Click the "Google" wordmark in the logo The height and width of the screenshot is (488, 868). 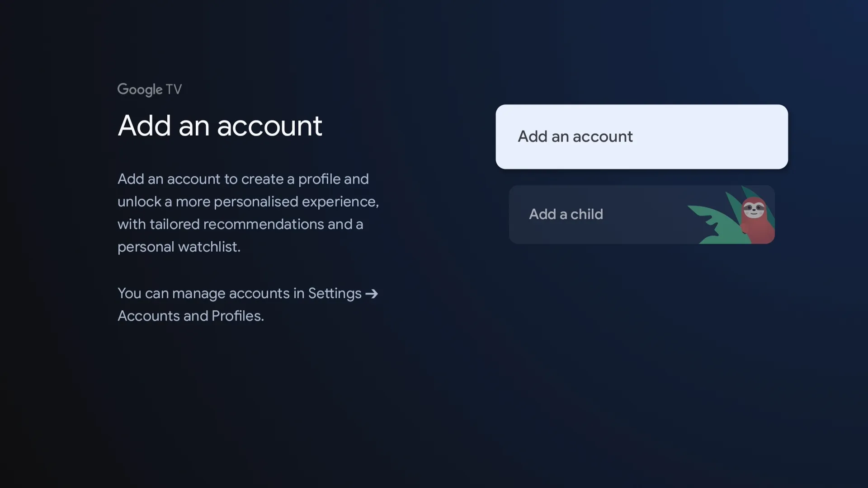(x=140, y=89)
